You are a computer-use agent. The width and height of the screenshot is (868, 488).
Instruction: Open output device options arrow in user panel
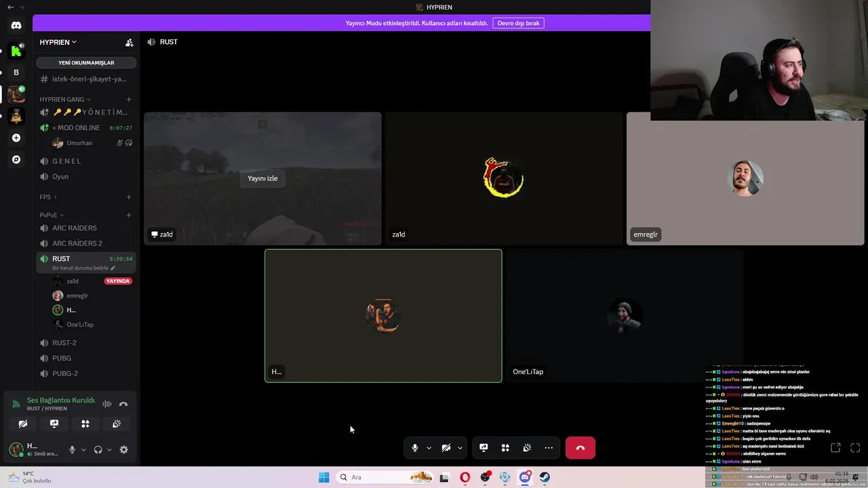[109, 449]
